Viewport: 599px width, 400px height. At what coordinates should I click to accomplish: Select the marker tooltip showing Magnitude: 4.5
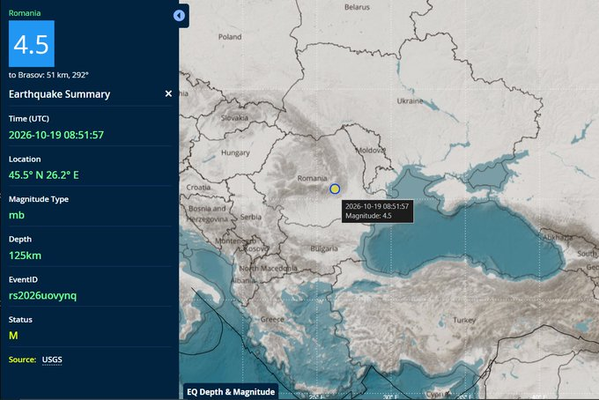point(377,211)
